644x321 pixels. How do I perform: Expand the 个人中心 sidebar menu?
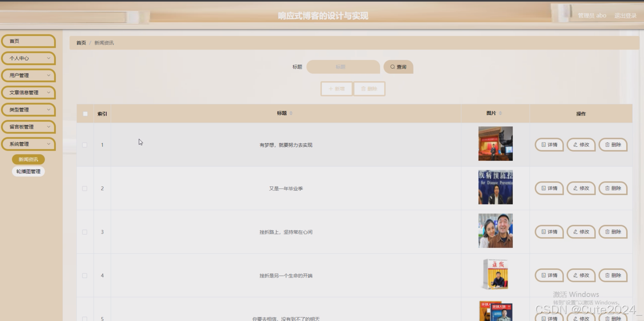pos(28,58)
